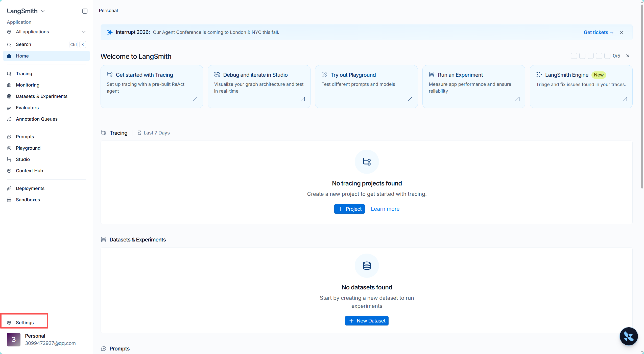The width and height of the screenshot is (644, 354).
Task: Open the assistant chat floating button
Action: 629,336
